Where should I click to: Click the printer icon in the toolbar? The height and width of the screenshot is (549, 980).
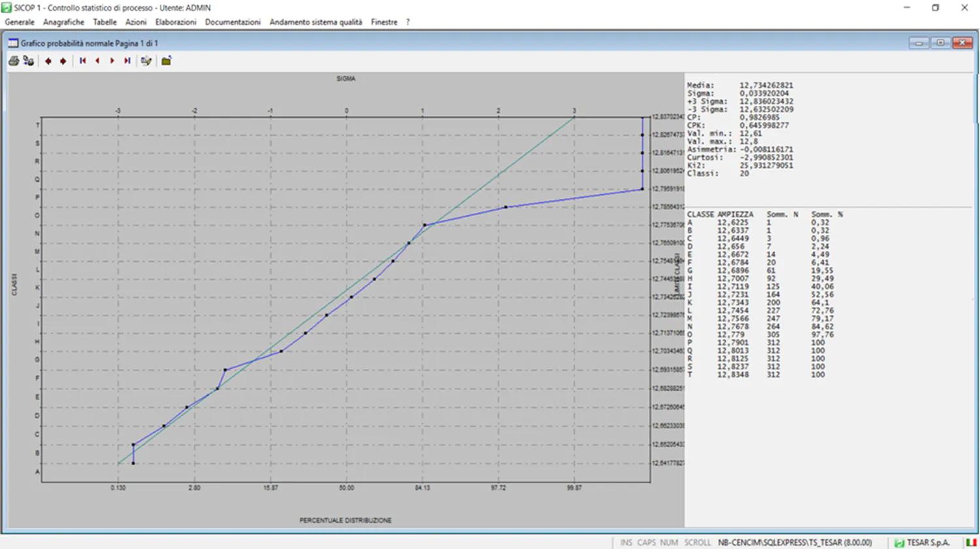[14, 61]
